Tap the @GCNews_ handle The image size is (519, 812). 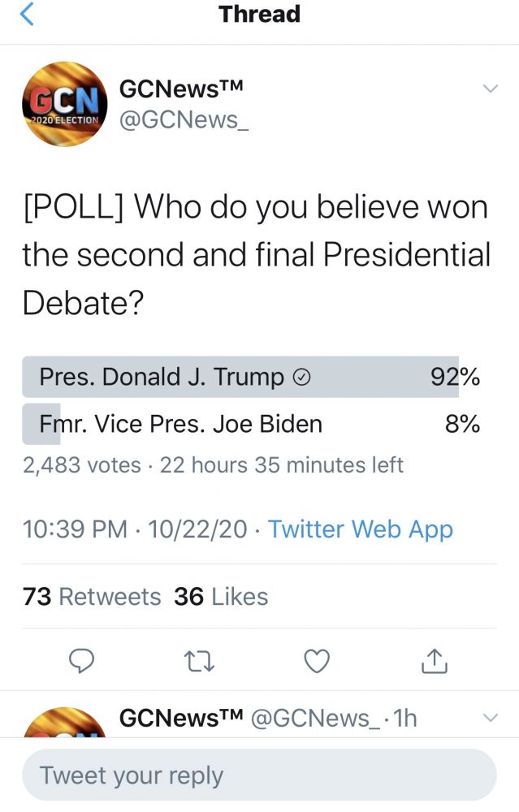tap(179, 120)
